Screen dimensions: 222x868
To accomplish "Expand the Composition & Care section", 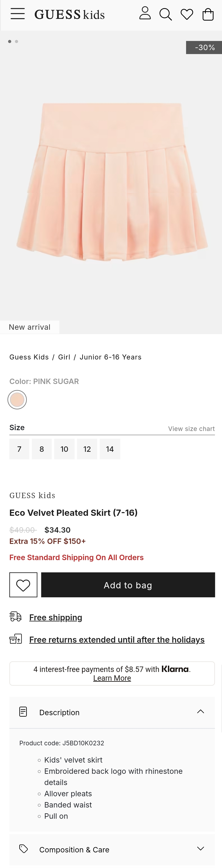I will point(200,849).
